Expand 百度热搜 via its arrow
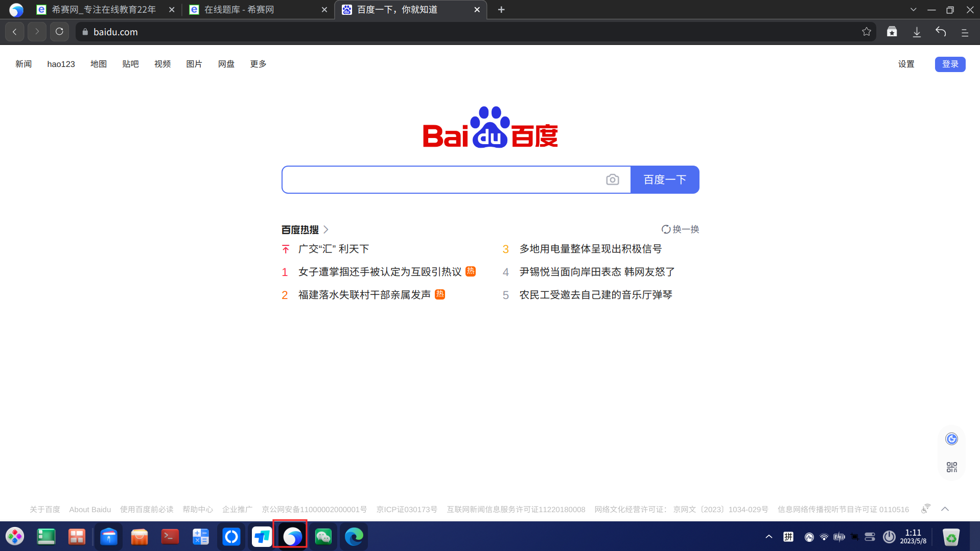The image size is (980, 551). tap(325, 229)
